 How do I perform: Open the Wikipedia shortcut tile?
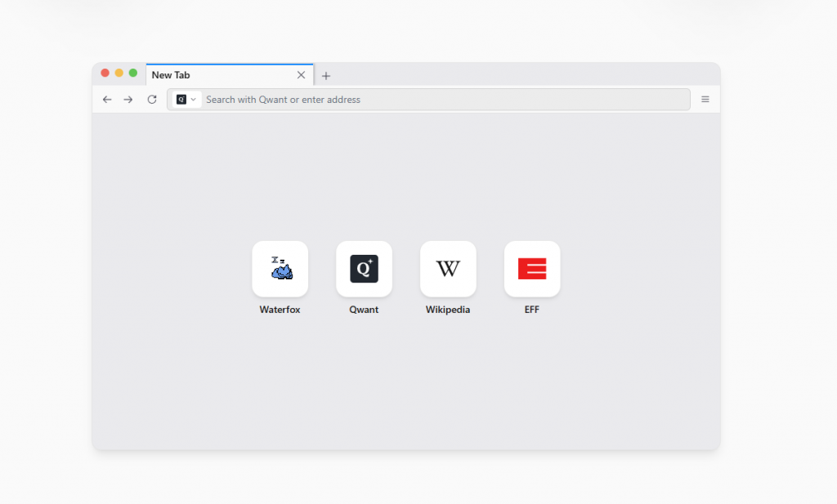pyautogui.click(x=448, y=269)
